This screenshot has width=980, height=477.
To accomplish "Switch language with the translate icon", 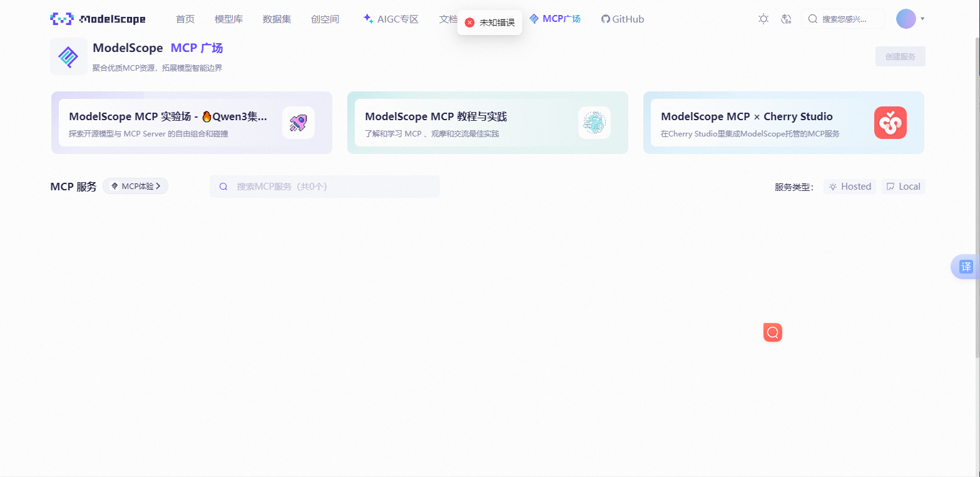I will point(787,19).
